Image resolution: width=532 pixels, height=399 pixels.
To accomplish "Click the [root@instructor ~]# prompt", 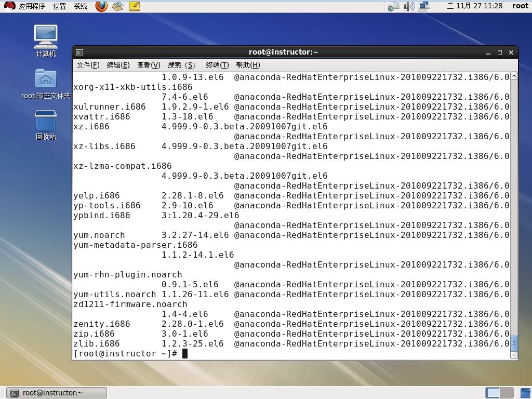I will click(x=125, y=353).
